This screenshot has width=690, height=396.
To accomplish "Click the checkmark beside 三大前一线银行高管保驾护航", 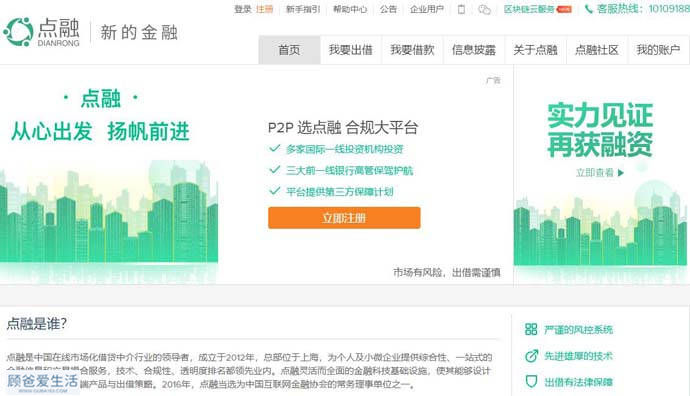I will click(275, 169).
